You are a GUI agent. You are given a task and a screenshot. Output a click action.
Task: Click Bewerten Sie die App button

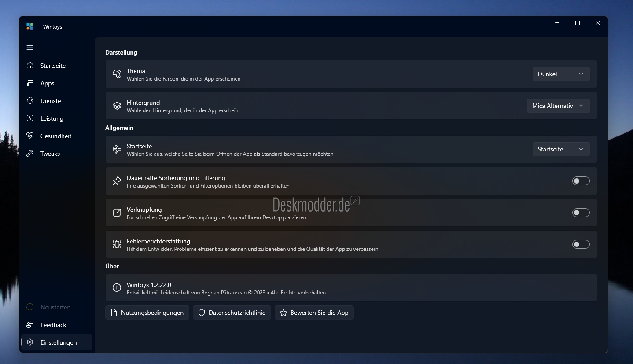pos(314,313)
